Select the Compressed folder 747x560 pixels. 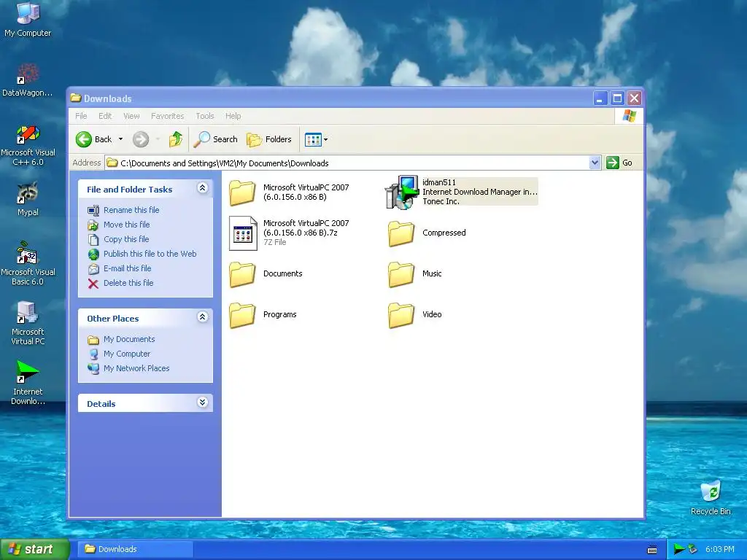point(427,233)
